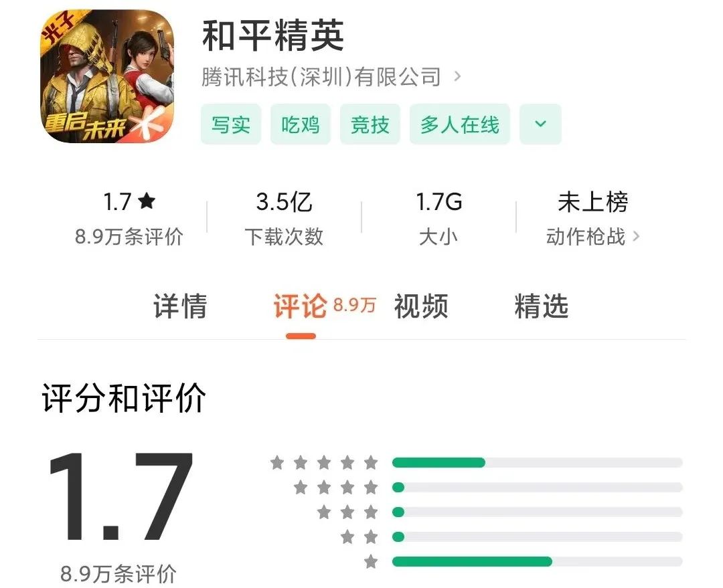Image resolution: width=723 pixels, height=588 pixels.
Task: Click the five-star rating row stars
Action: pos(324,462)
